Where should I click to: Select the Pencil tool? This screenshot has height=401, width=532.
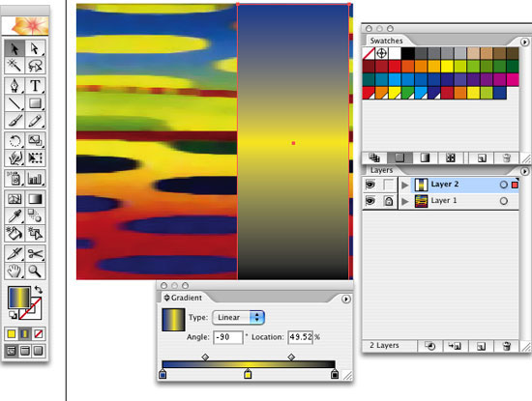35,121
